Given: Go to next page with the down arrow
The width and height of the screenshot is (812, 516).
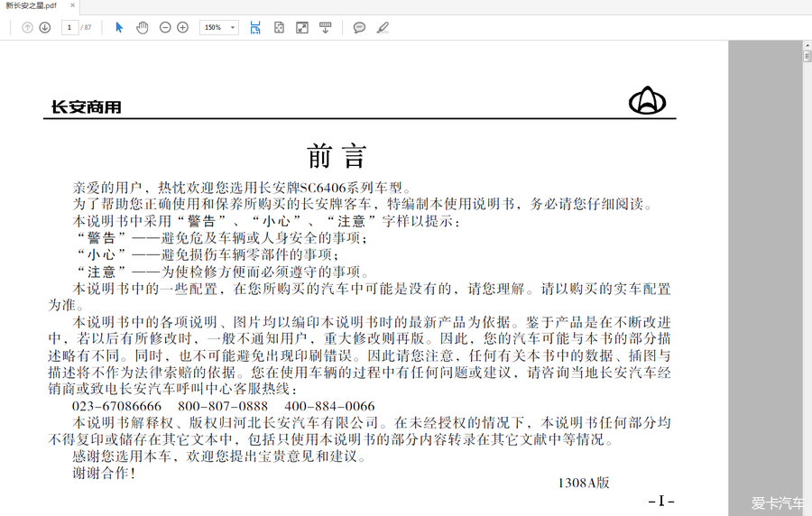Looking at the screenshot, I should point(45,27).
